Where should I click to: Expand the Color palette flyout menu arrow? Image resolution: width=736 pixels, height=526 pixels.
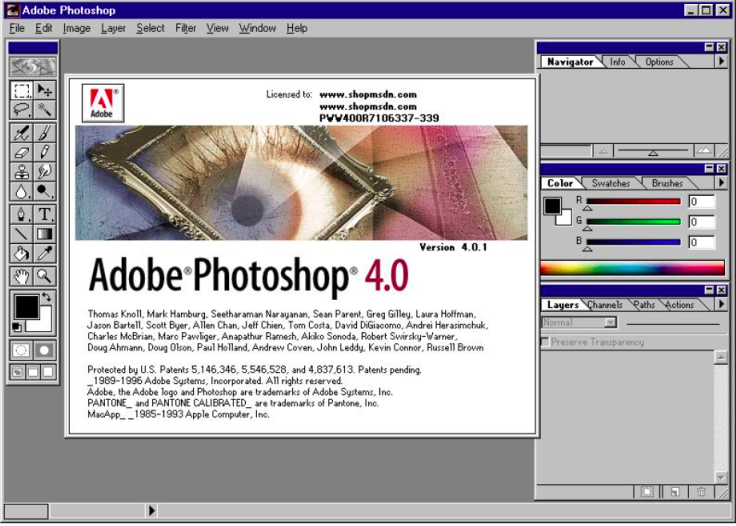point(720,183)
